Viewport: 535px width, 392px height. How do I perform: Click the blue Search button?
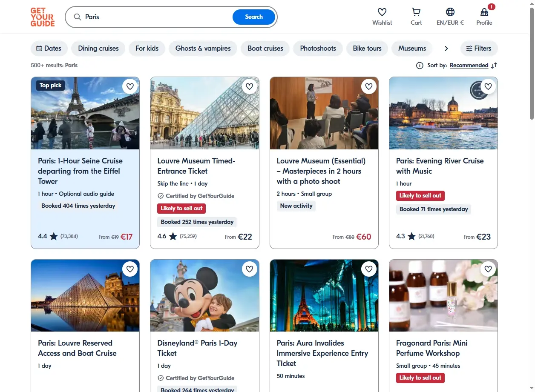tap(254, 17)
